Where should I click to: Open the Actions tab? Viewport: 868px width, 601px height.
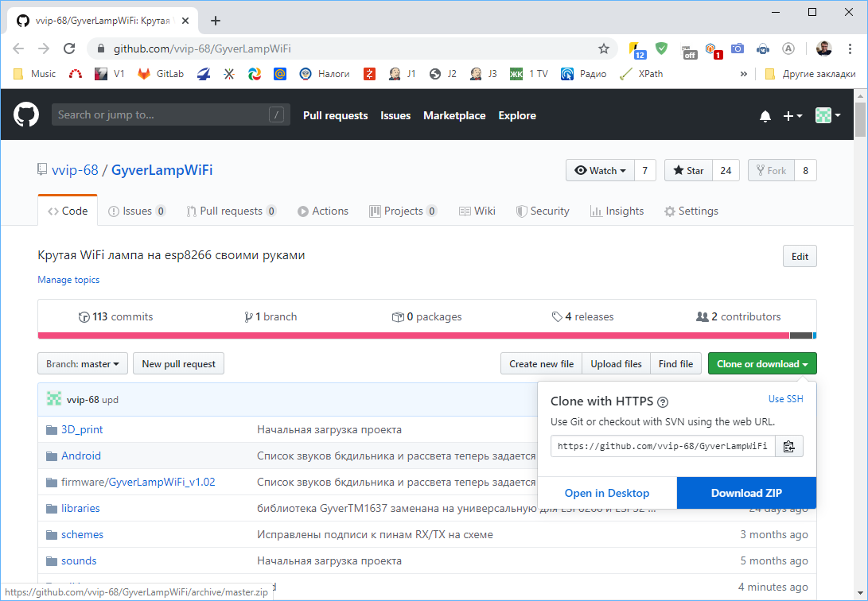(x=323, y=211)
